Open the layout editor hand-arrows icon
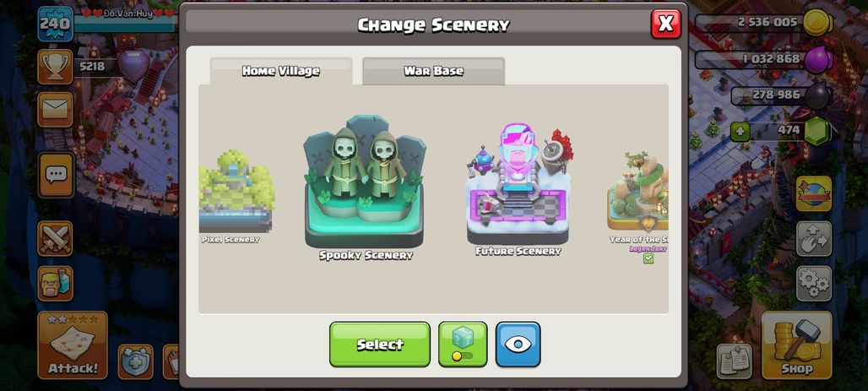The width and height of the screenshot is (868, 391). 814,239
